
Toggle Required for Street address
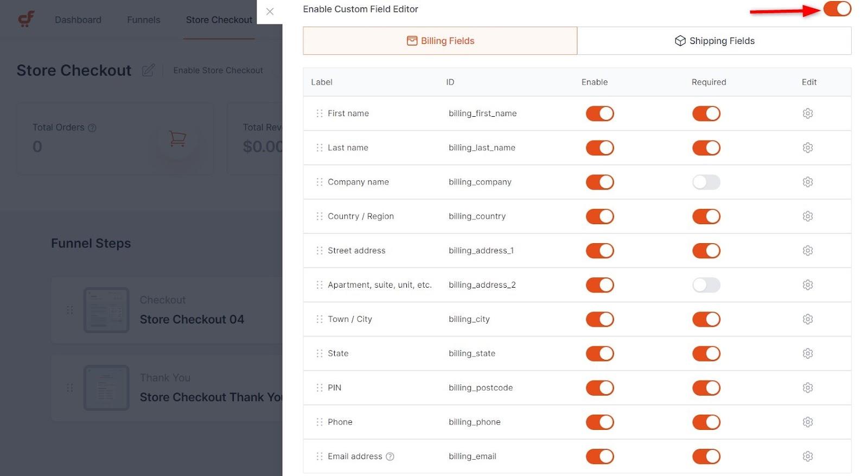(706, 250)
